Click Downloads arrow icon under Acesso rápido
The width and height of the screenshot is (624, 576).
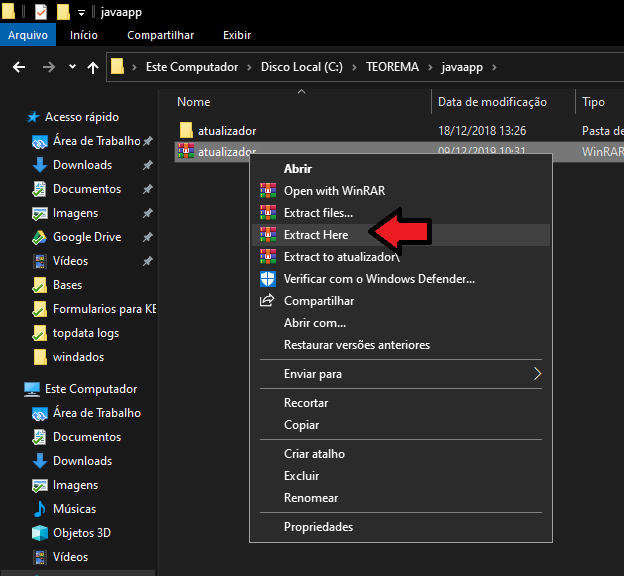pyautogui.click(x=39, y=165)
